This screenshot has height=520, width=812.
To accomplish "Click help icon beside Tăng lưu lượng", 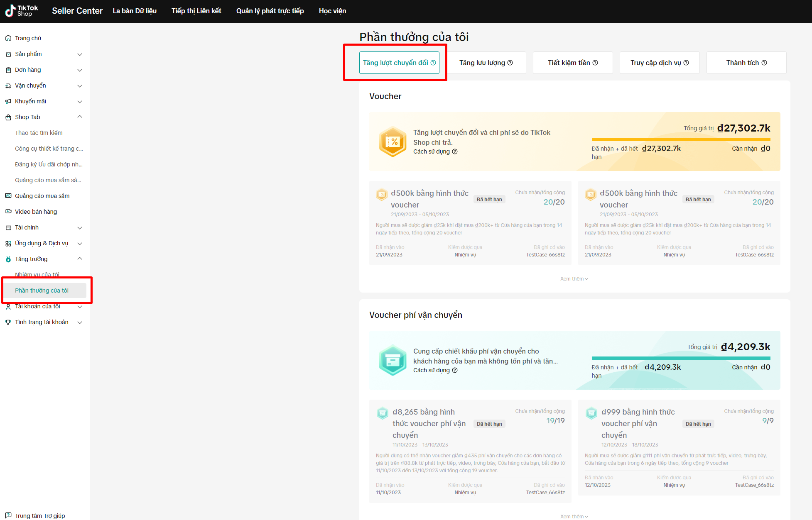I will coord(510,63).
